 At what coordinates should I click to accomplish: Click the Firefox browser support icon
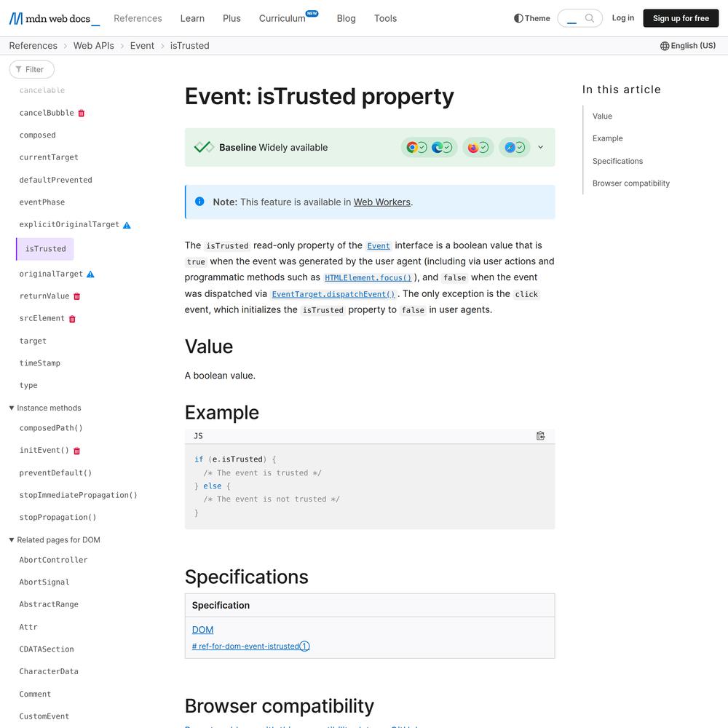coord(472,148)
